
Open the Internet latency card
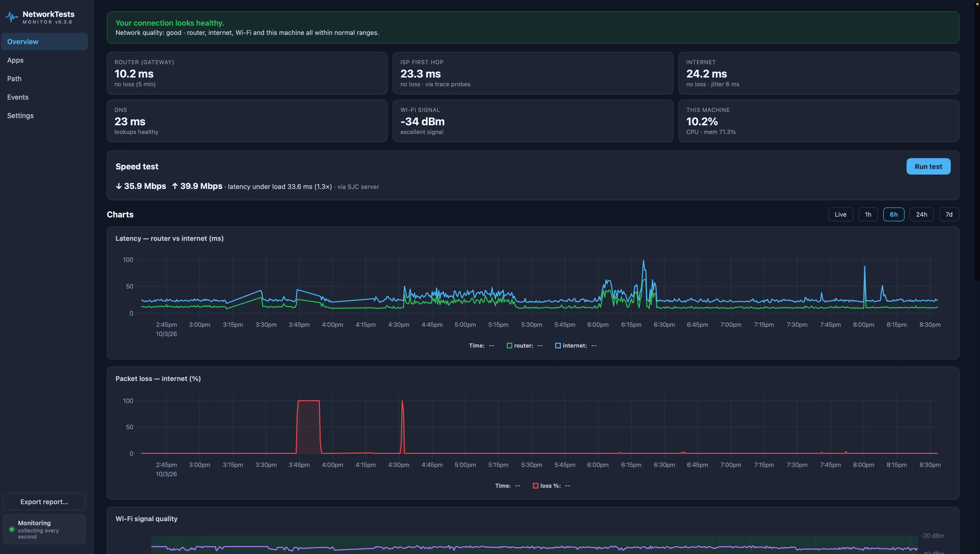819,73
